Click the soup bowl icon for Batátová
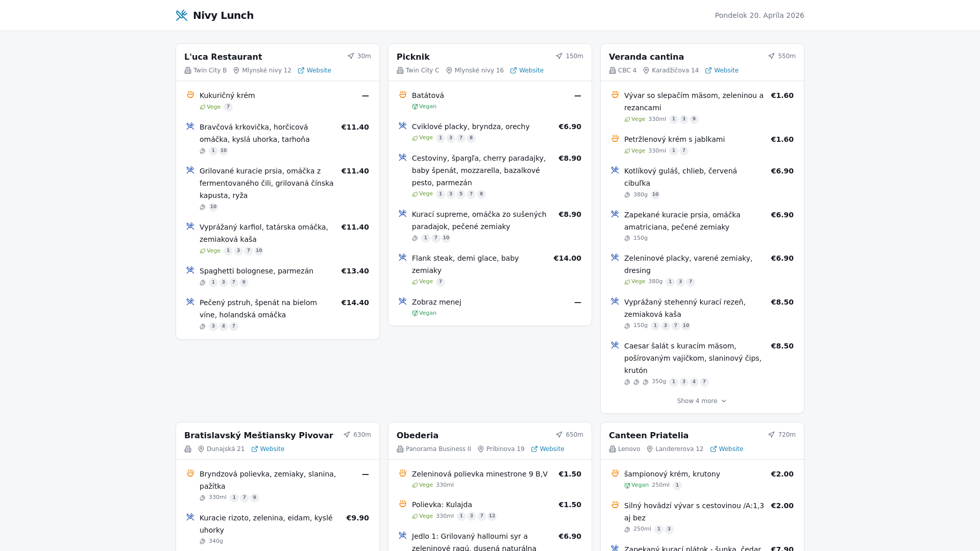 click(x=403, y=94)
